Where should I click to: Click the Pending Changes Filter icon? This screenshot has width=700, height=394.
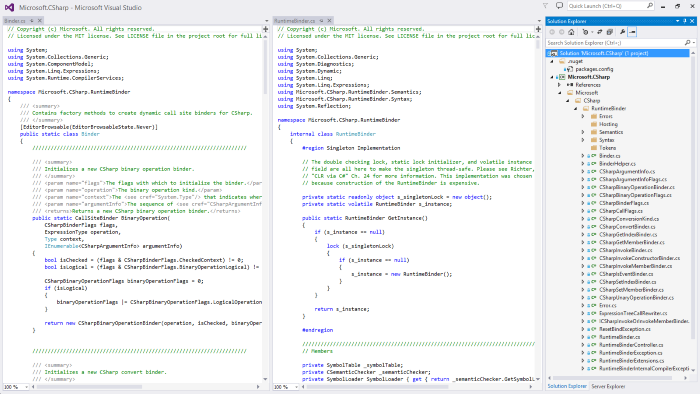point(585,32)
